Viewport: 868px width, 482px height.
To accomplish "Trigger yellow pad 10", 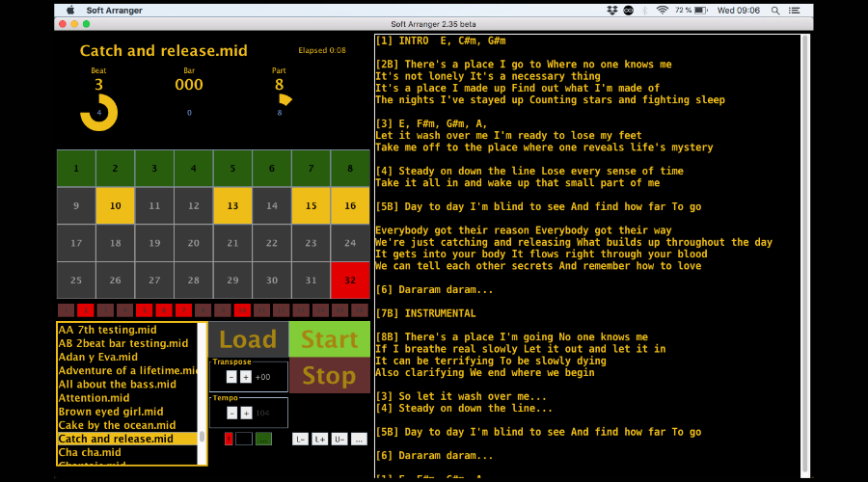I will tap(115, 205).
